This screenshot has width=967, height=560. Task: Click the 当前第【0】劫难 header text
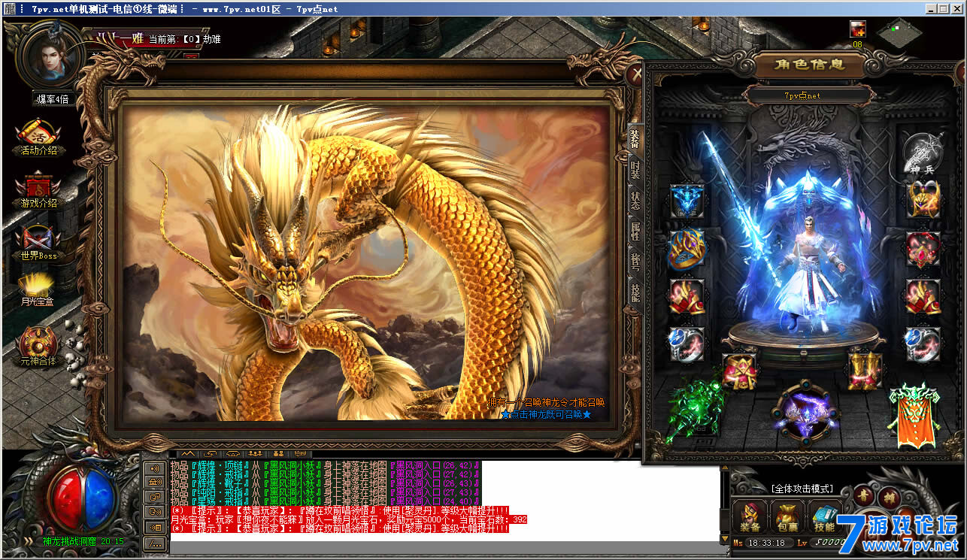184,39
